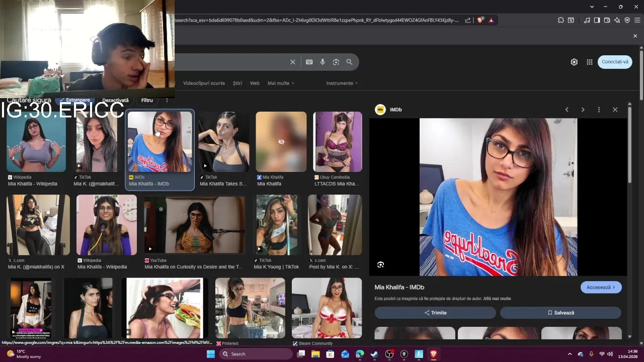Close the image preview panel
Screen dimensions: 644x362
(615, 110)
